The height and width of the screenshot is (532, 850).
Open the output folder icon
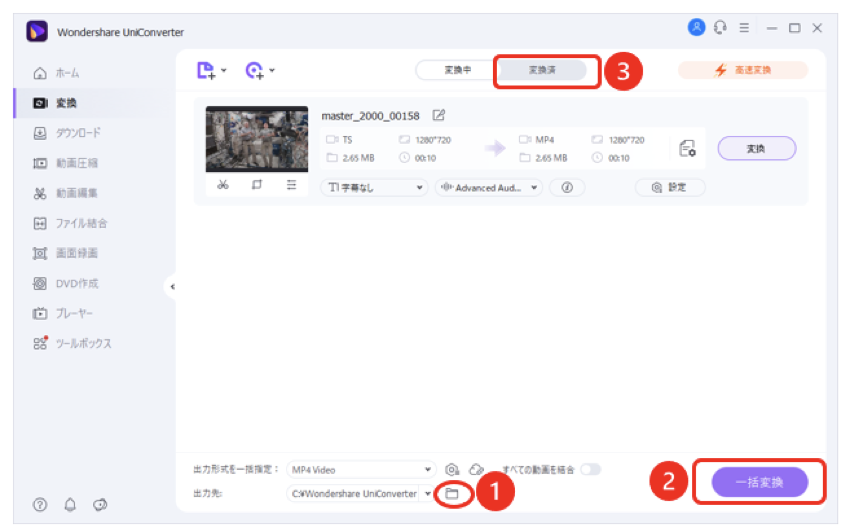[452, 493]
